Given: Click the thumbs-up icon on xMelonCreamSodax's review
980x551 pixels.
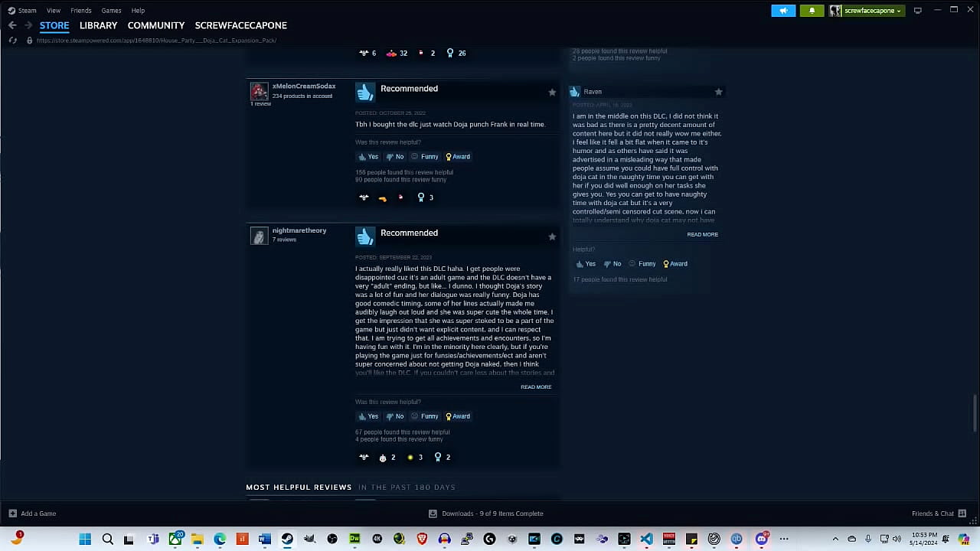Looking at the screenshot, I should [x=365, y=91].
